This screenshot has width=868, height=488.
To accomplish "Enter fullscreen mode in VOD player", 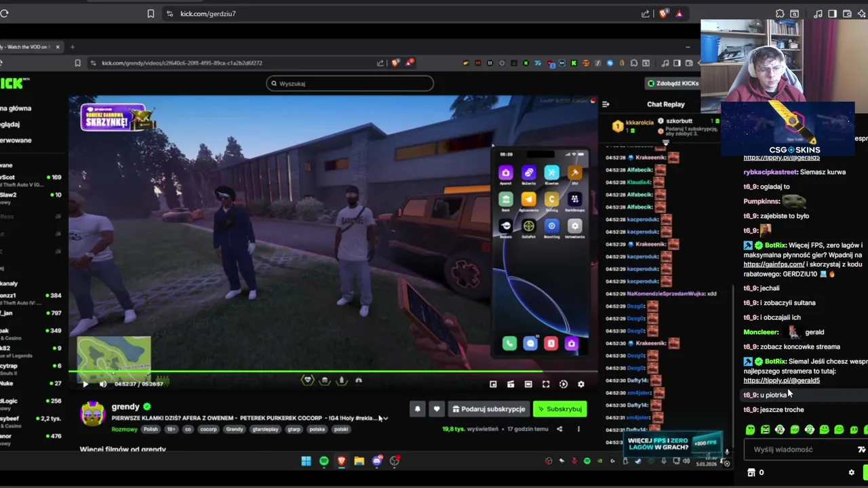I will 546,384.
